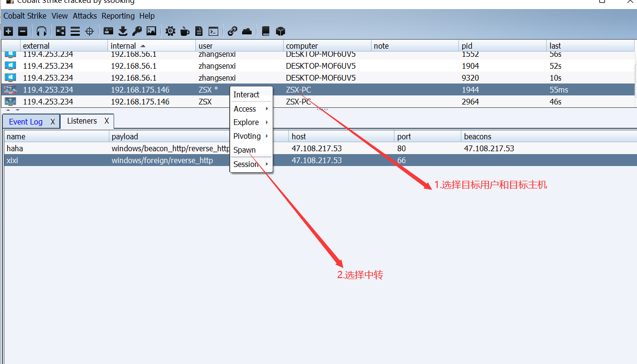Click port 80 cell of haha listener
This screenshot has width=637, height=364.
coord(428,148)
